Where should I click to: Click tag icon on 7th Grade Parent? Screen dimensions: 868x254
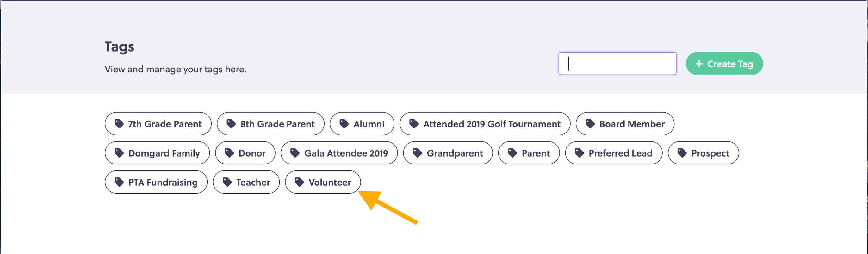coord(119,124)
